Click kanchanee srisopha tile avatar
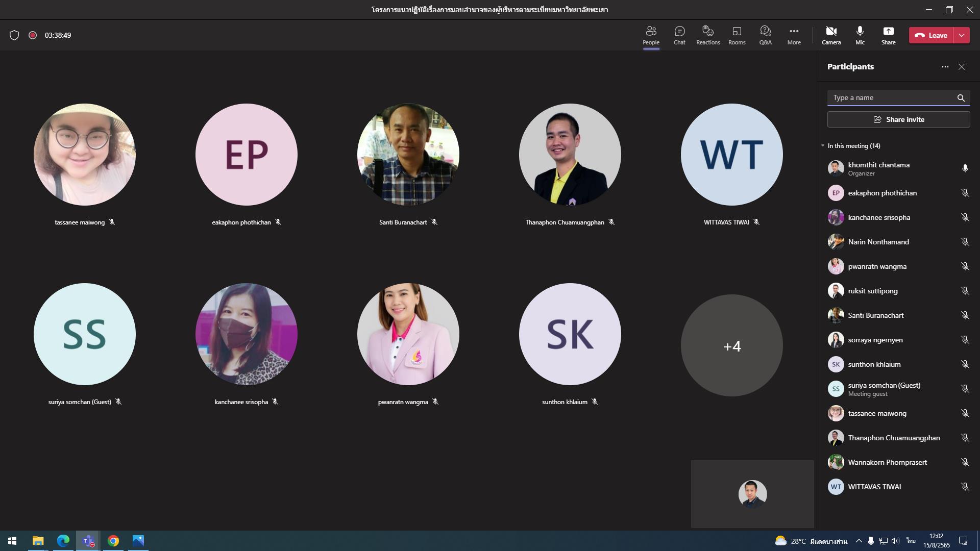 (247, 334)
